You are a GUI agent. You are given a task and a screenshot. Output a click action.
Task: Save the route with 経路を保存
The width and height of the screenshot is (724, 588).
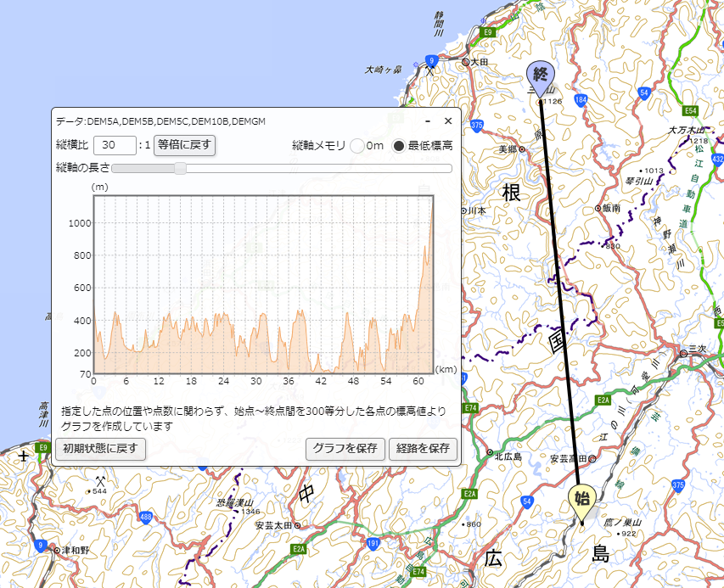(x=422, y=448)
